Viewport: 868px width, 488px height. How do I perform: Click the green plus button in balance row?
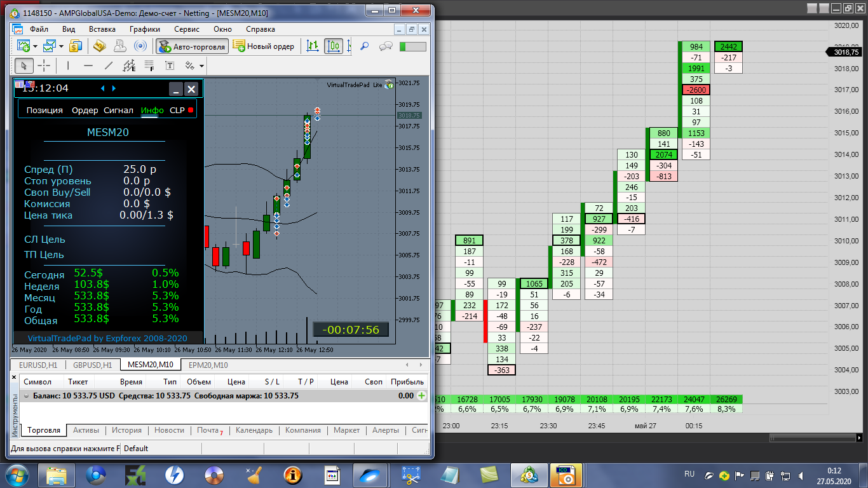pos(421,396)
